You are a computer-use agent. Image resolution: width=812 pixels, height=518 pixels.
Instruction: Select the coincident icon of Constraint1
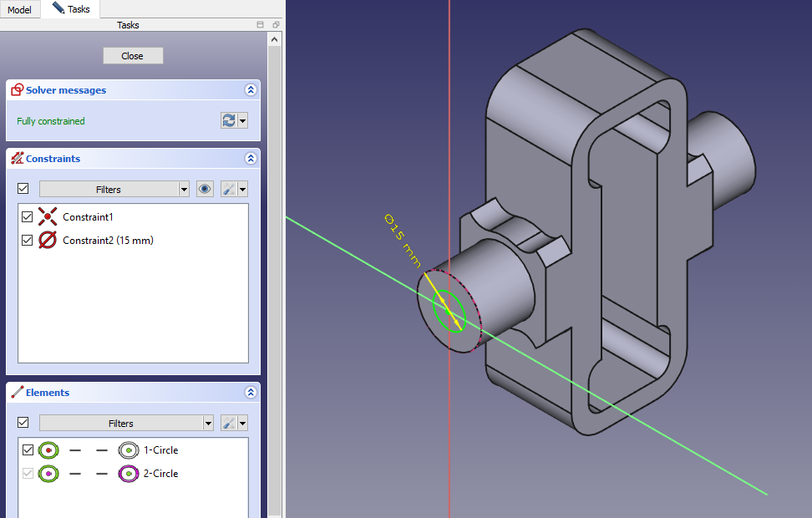pos(48,217)
